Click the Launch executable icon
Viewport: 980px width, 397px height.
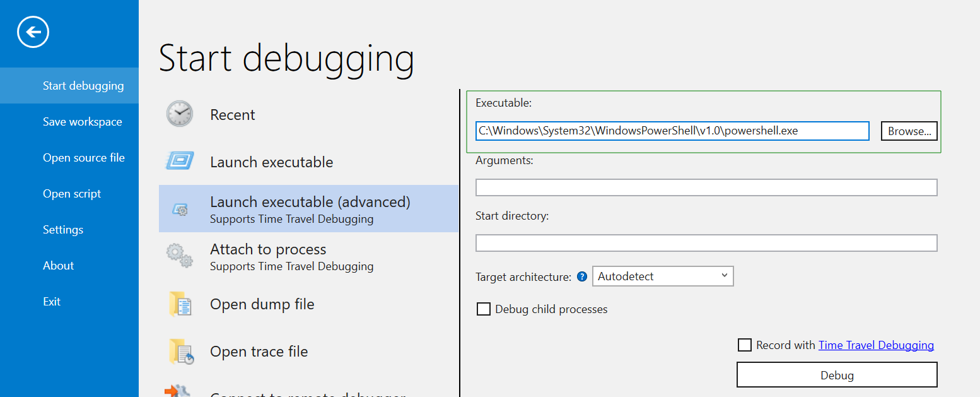180,162
